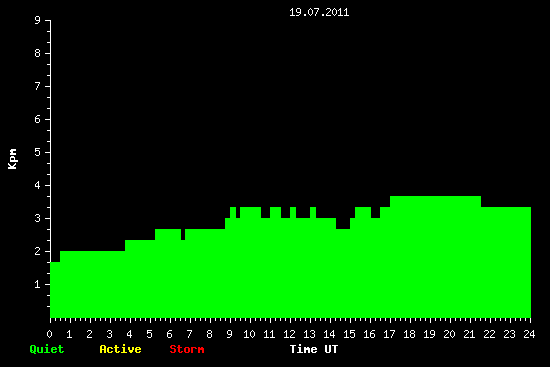Select the red Storm legend label
Viewport: 550px width, 367px height.
click(x=187, y=349)
